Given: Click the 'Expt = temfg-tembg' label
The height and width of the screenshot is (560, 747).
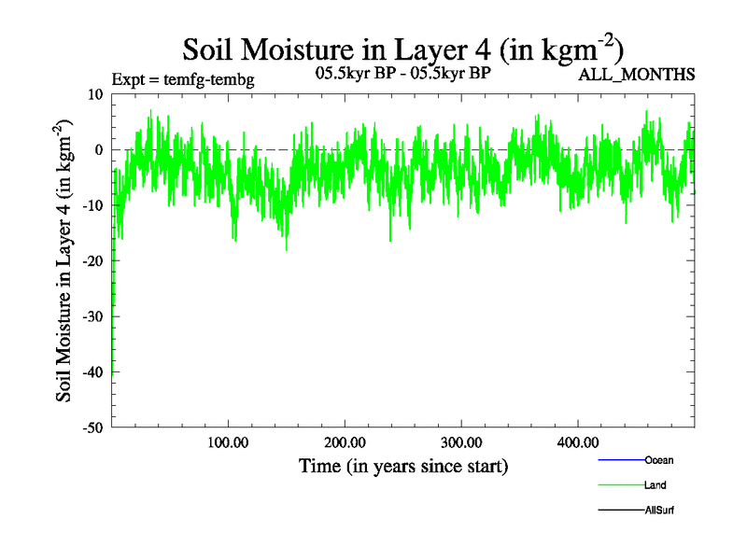Looking at the screenshot, I should [183, 79].
